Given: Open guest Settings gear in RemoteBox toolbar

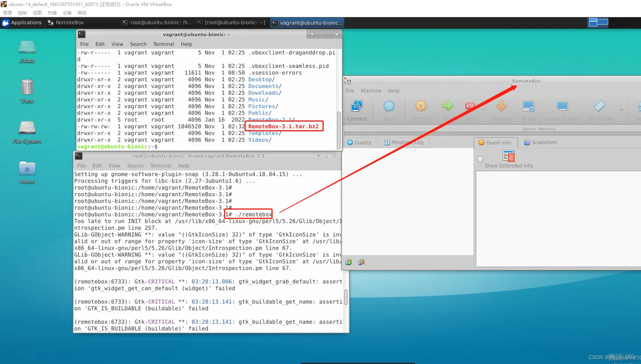Looking at the screenshot, I should pyautogui.click(x=421, y=106).
